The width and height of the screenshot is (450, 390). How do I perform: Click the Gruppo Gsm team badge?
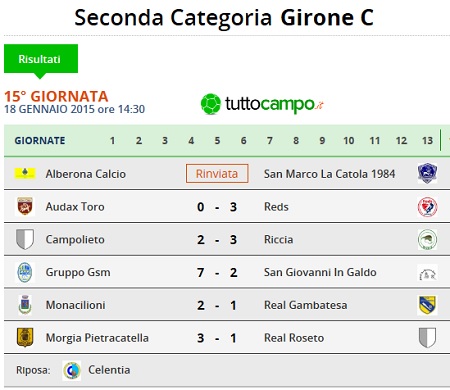pos(25,272)
